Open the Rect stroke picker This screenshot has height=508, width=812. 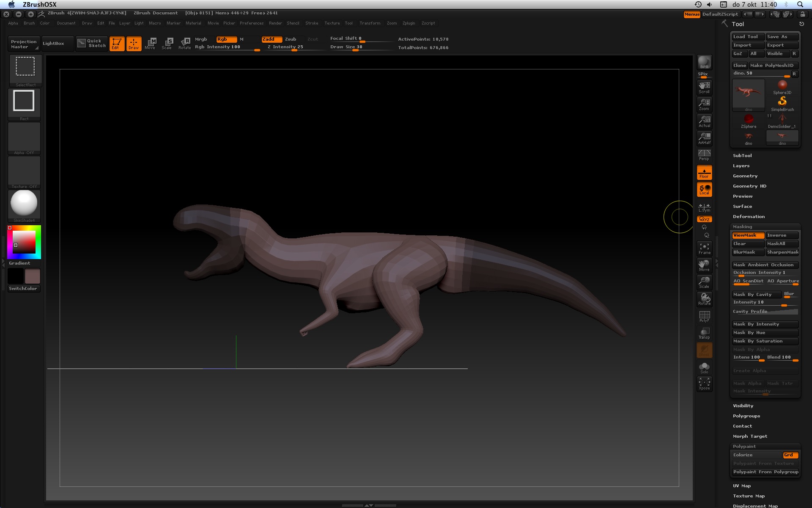pyautogui.click(x=24, y=104)
